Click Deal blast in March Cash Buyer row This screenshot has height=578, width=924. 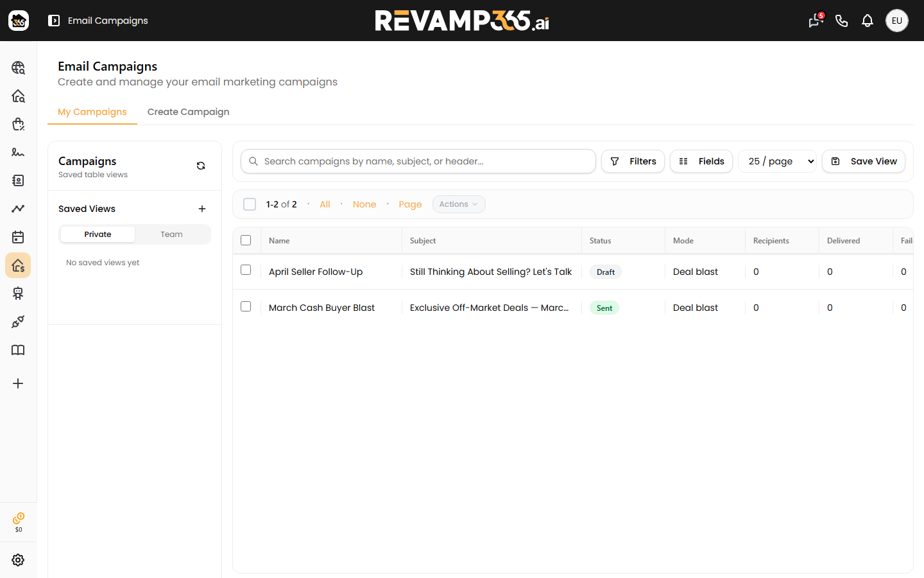point(696,308)
